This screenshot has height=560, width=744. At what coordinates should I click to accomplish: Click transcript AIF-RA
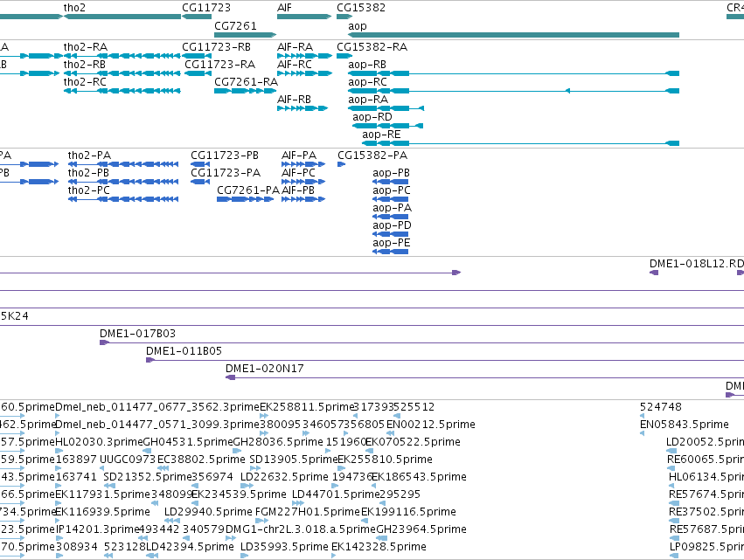click(x=296, y=47)
